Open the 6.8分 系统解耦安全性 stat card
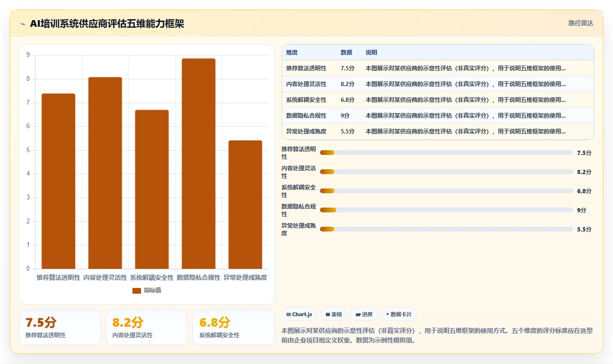Screen dimensions: 613x364 click(234, 327)
